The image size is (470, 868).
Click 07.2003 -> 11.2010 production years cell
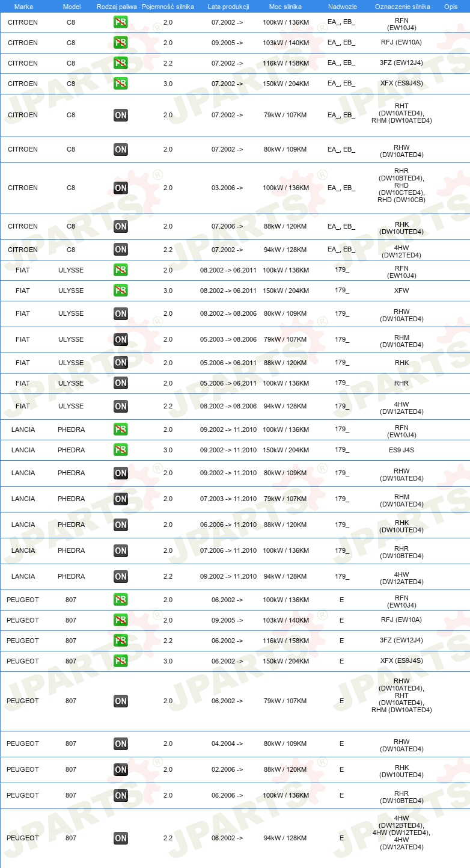(x=228, y=499)
